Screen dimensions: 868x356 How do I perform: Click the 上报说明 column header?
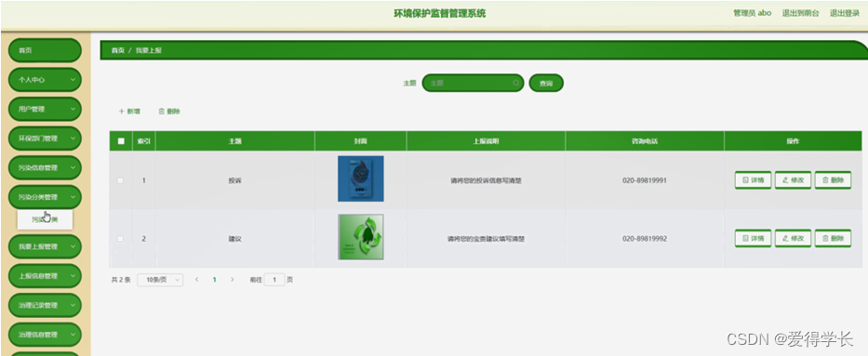486,141
